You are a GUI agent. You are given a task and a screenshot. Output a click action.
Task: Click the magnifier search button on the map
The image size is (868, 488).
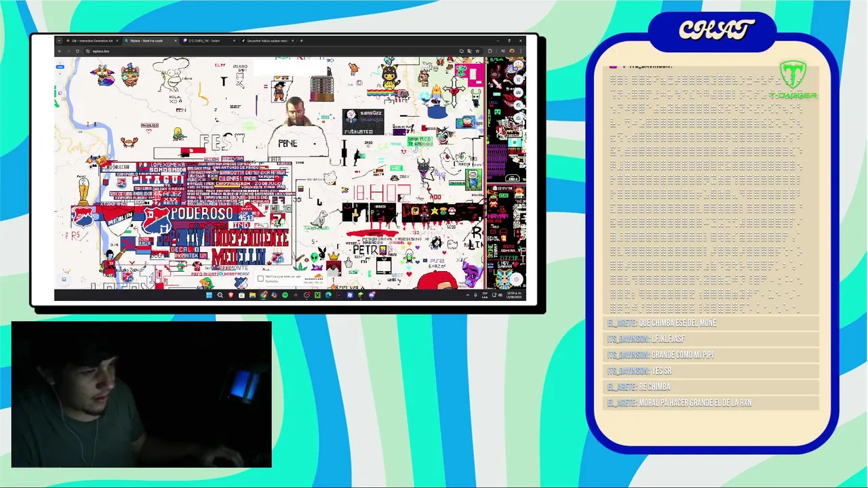click(518, 105)
